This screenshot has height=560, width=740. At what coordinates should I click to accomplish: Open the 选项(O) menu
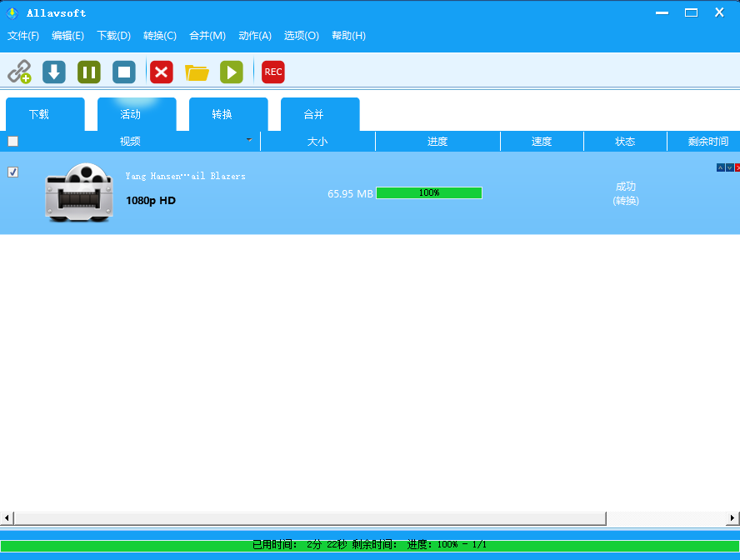click(x=301, y=36)
